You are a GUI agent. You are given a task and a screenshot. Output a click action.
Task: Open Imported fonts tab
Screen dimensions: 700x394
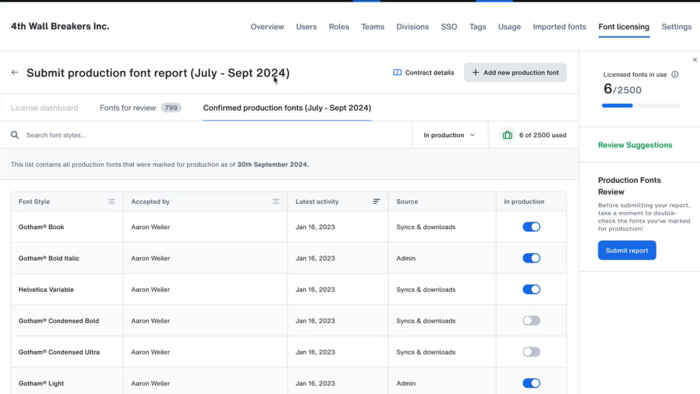[x=559, y=27]
